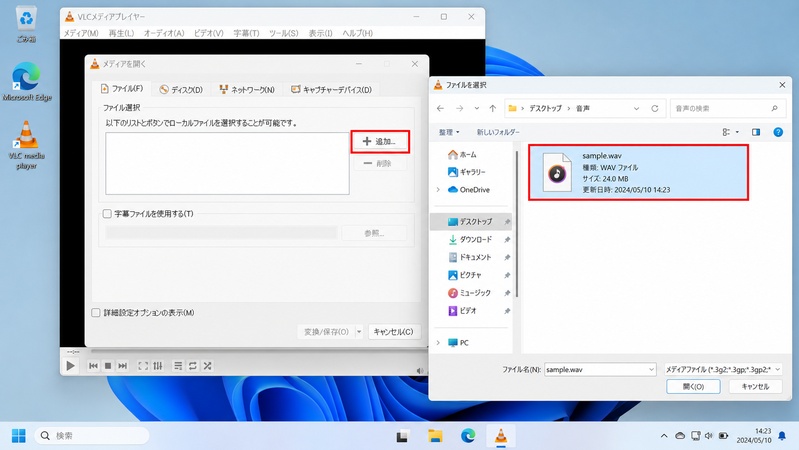Open 字幕 menu in VLC
This screenshot has width=799, height=450.
pos(246,33)
